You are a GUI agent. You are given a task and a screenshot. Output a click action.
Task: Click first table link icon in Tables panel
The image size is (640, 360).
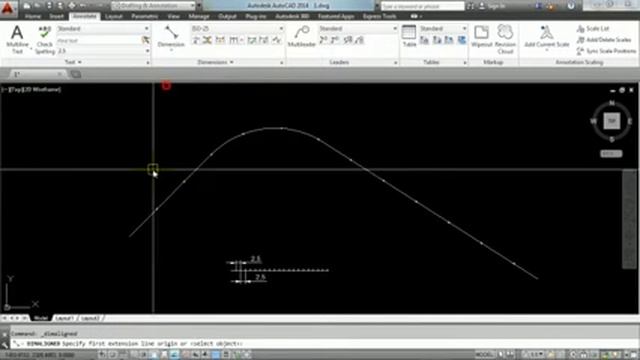pyautogui.click(x=424, y=40)
